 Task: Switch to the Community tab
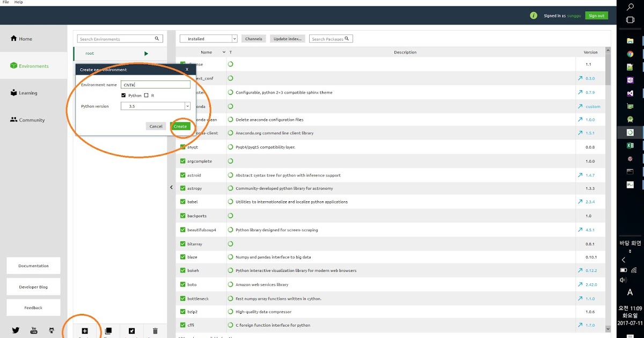pyautogui.click(x=33, y=120)
